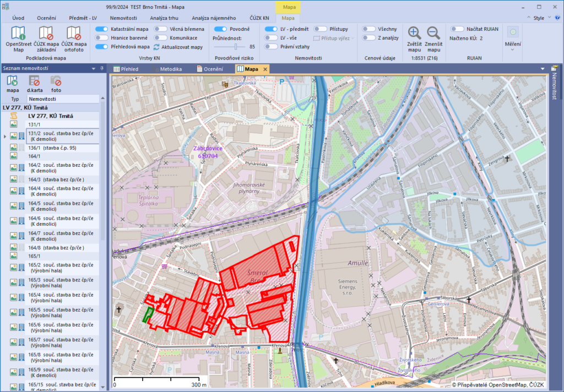Toggle Hranice barevně switch
The width and height of the screenshot is (564, 392).
coord(101,38)
